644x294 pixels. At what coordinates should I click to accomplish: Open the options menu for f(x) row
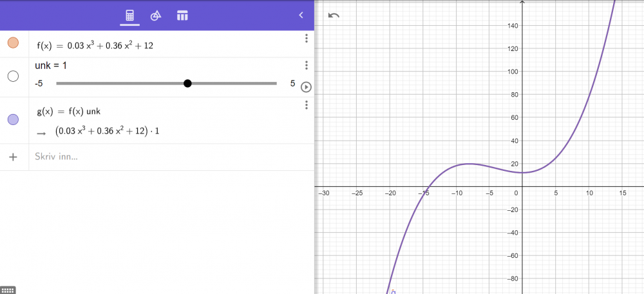(307, 39)
